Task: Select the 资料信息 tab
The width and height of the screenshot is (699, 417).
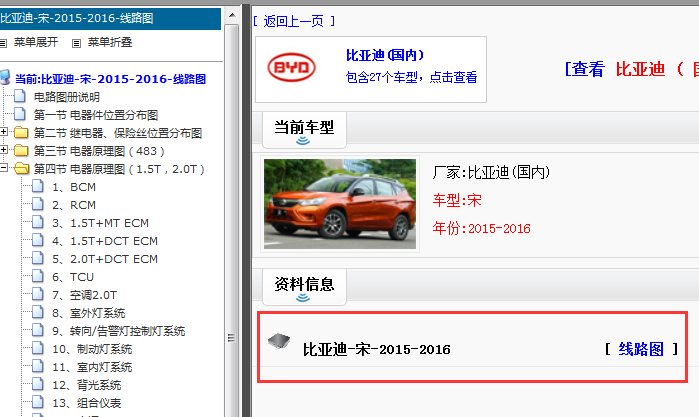Action: pyautogui.click(x=304, y=286)
